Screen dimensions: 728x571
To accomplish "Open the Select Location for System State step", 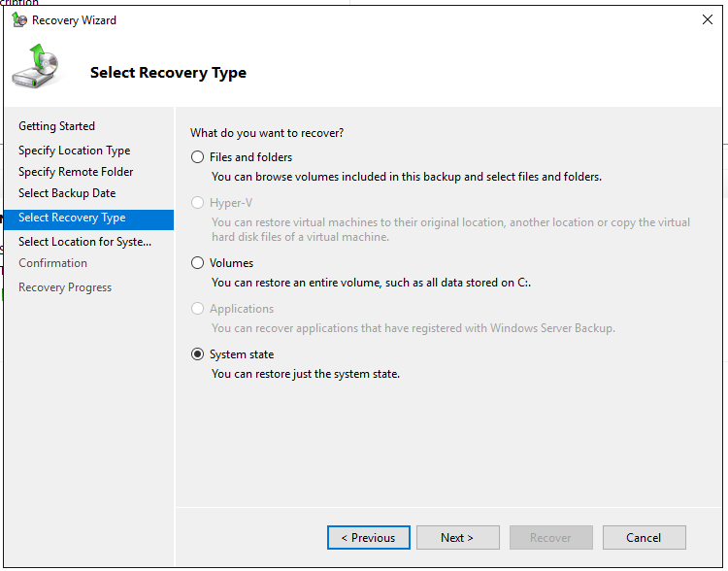I will (84, 242).
